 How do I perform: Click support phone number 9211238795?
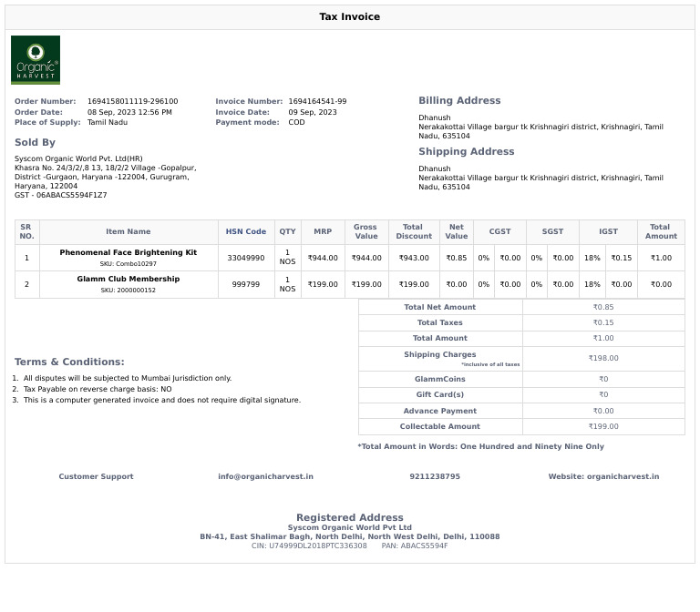point(435,476)
